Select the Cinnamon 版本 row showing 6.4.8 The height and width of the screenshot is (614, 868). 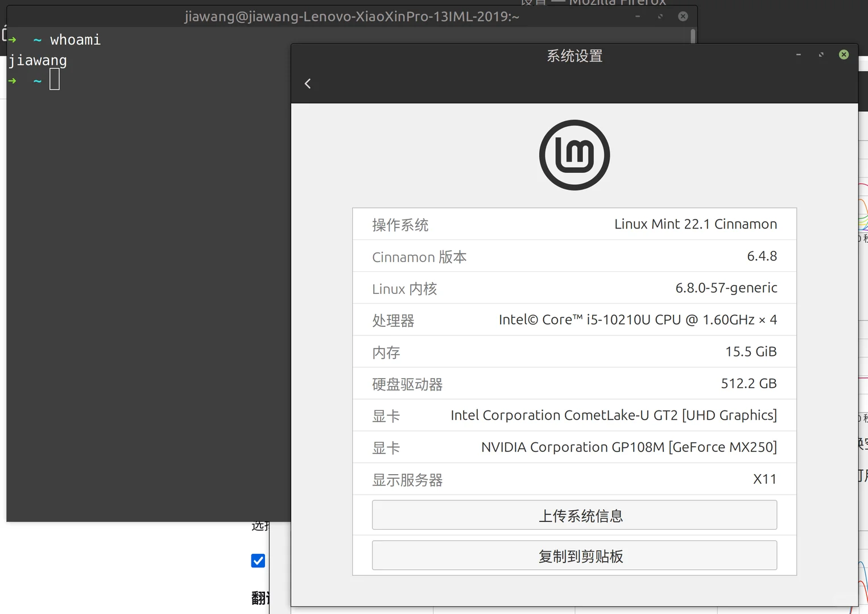click(x=574, y=256)
